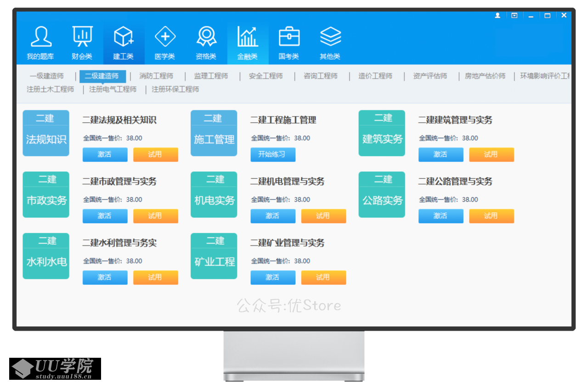Select the 建工类 cube icon
The height and width of the screenshot is (389, 588).
click(124, 37)
